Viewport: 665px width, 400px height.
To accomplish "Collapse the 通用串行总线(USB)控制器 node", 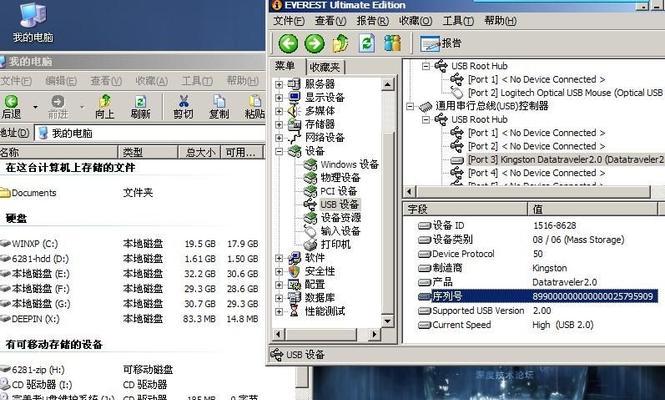I will tap(410, 106).
